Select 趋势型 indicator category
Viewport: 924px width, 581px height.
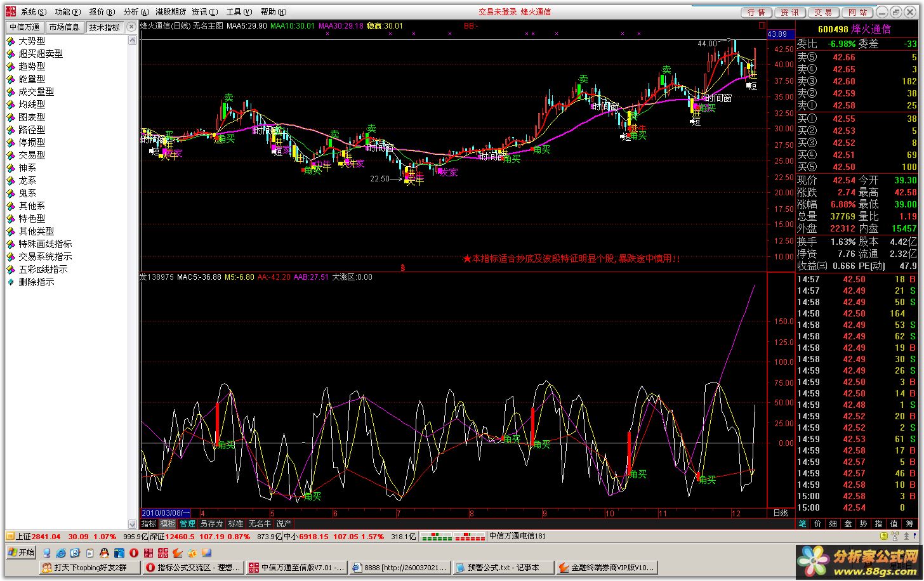tap(32, 66)
